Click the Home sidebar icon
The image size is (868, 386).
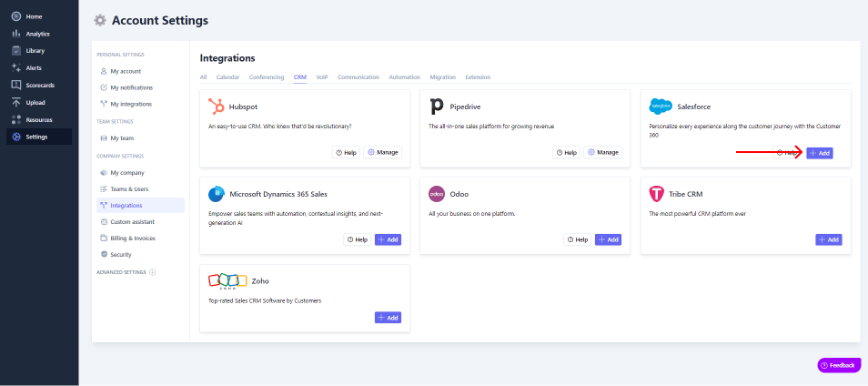pos(16,16)
